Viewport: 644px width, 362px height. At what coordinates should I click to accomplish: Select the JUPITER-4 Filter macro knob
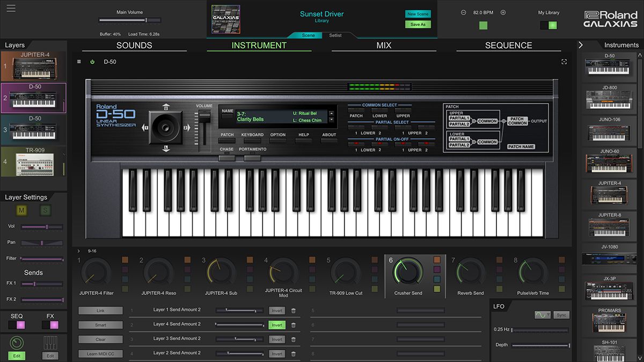click(x=97, y=271)
